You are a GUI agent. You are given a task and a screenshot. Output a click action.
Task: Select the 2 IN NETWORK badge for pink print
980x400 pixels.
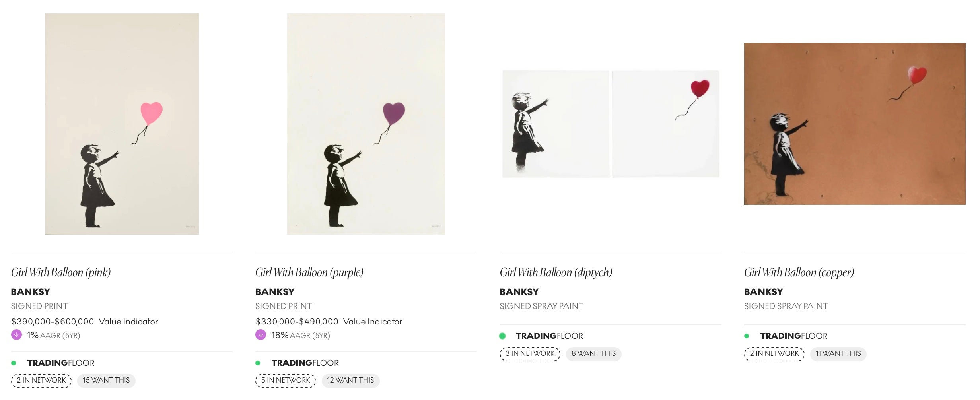[x=41, y=381]
